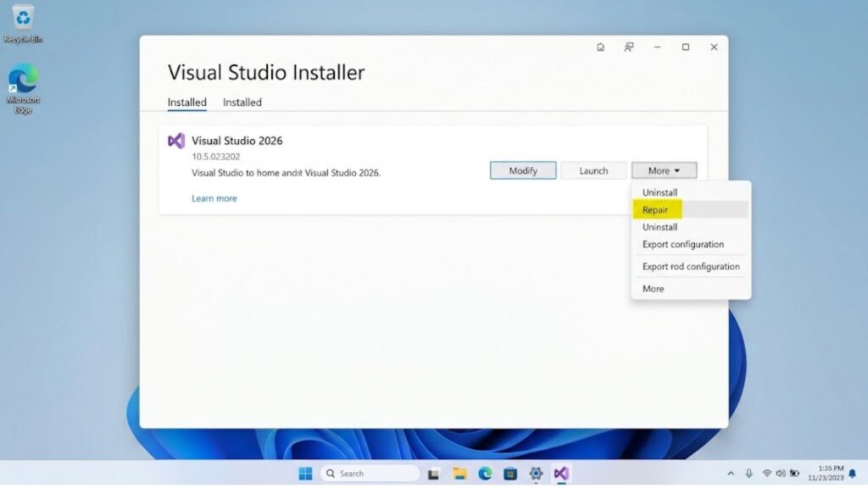This screenshot has height=488, width=868.
Task: Click the Wi-Fi icon in system tray
Action: [766, 474]
